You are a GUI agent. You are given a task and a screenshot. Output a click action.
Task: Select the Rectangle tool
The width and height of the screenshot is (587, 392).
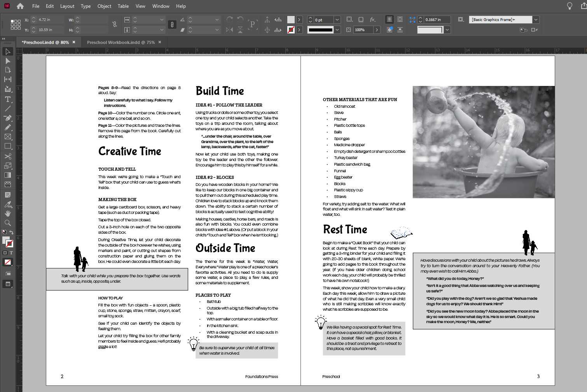7,146
